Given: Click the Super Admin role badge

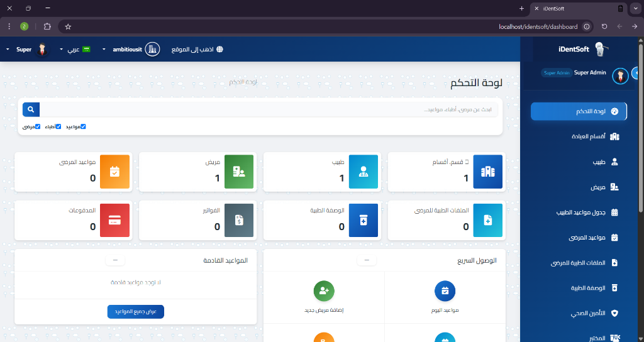Looking at the screenshot, I should tap(556, 73).
